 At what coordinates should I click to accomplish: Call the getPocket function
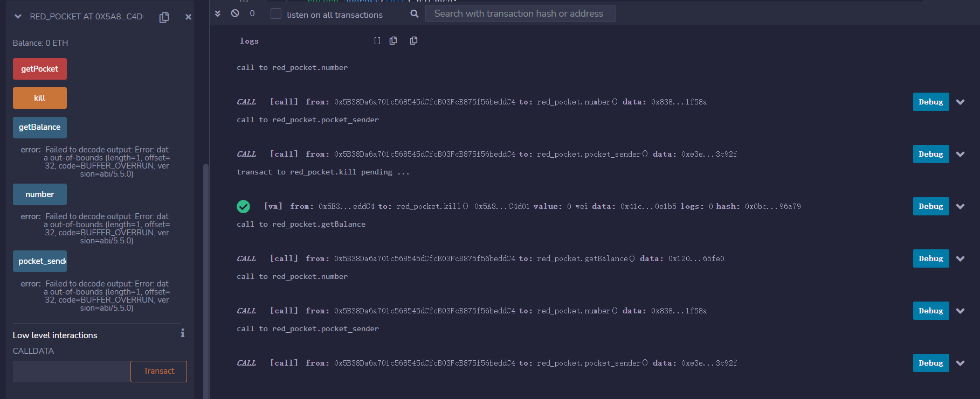(x=40, y=69)
